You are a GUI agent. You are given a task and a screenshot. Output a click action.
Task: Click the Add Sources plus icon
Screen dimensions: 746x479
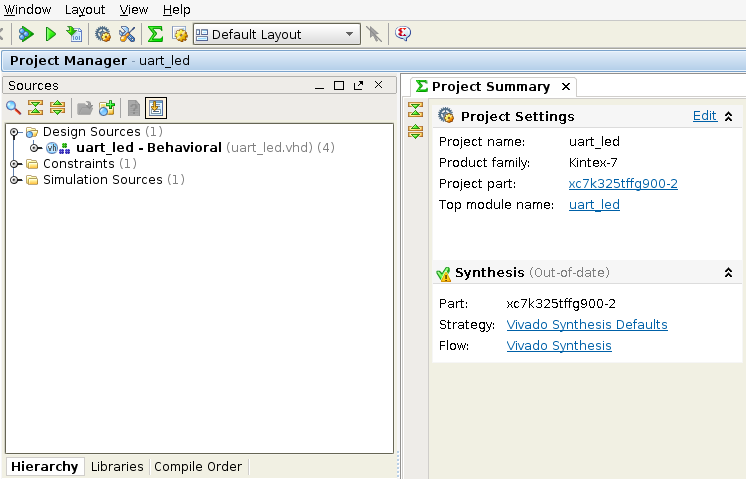click(x=107, y=108)
